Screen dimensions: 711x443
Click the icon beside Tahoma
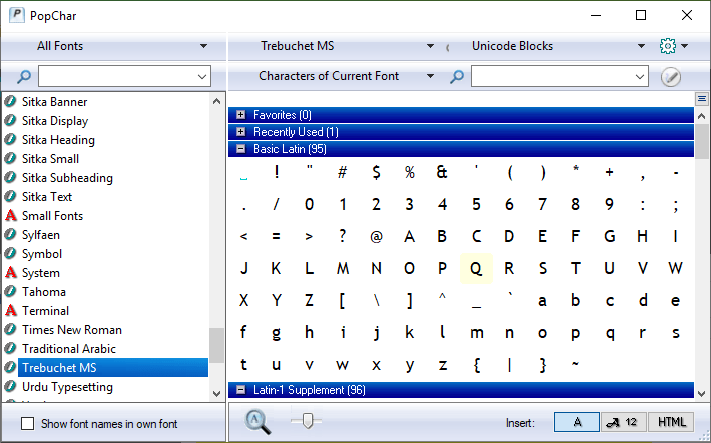pyautogui.click(x=10, y=292)
